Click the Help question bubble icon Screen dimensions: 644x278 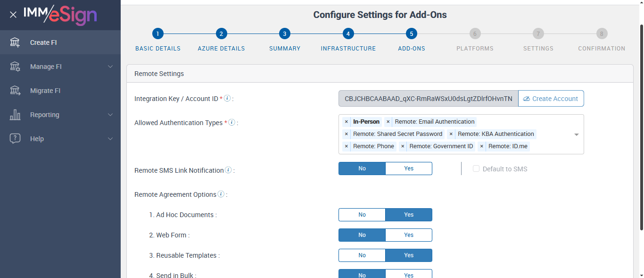[15, 139]
